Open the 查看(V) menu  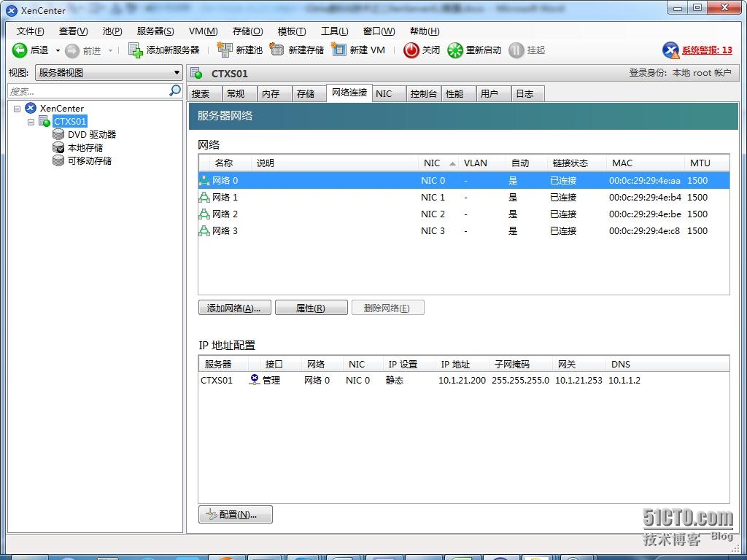pyautogui.click(x=73, y=31)
